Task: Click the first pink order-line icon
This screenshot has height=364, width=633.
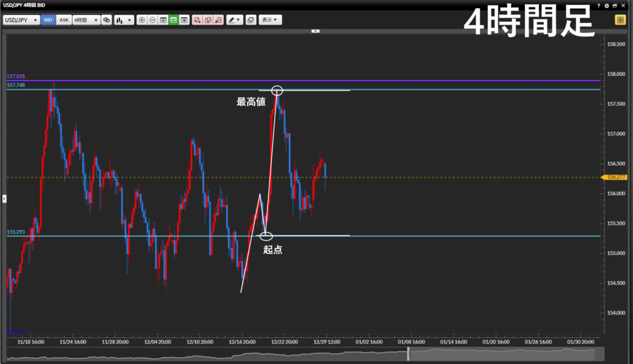Action: tap(197, 20)
